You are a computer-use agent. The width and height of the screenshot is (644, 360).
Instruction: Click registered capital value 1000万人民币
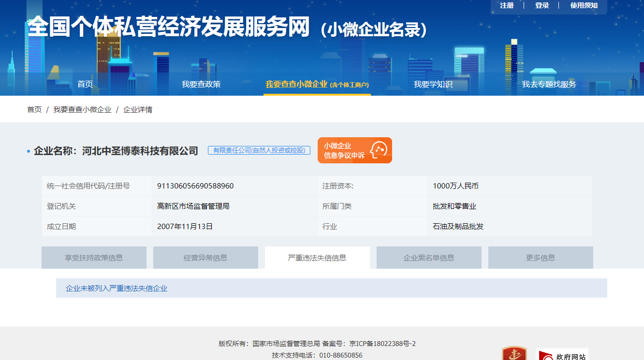click(x=455, y=186)
